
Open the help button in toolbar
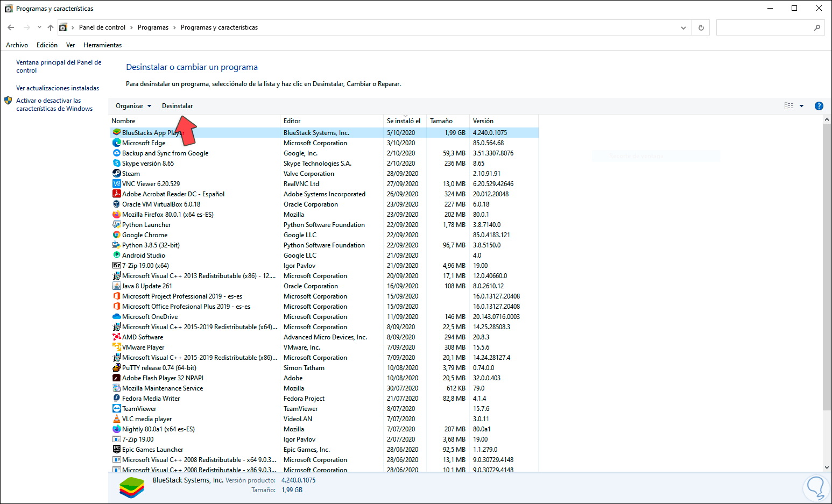[x=819, y=106]
